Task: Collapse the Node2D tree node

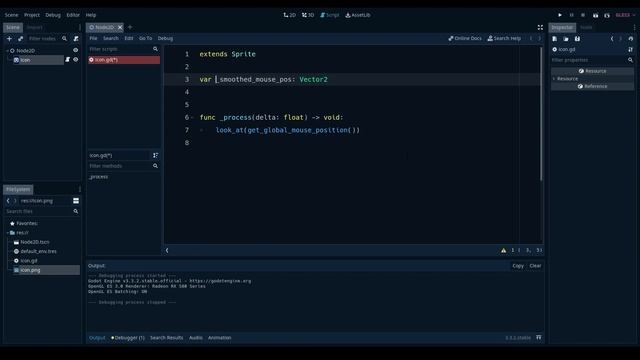Action: point(7,51)
